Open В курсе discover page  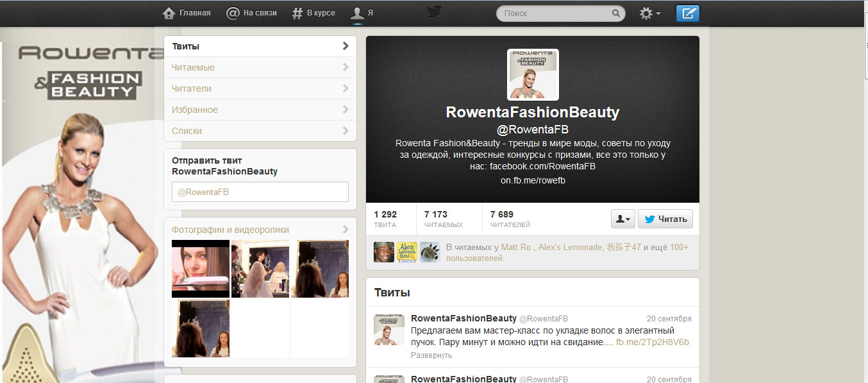point(313,13)
